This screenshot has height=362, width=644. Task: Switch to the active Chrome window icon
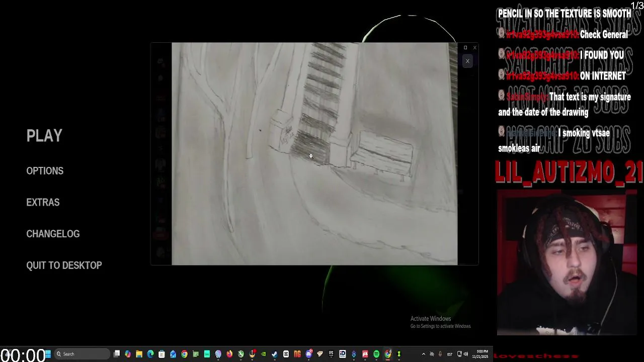coord(387,354)
